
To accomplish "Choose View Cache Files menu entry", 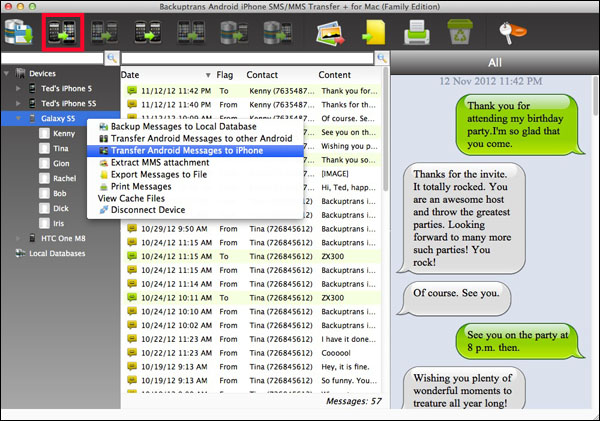I will pos(195,198).
